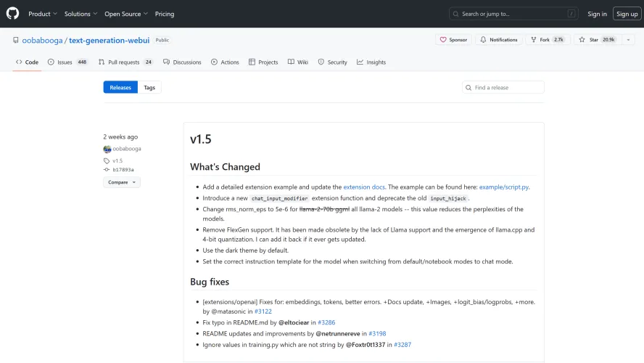Open the Open Source dropdown menu
This screenshot has width=644, height=363.
[125, 14]
